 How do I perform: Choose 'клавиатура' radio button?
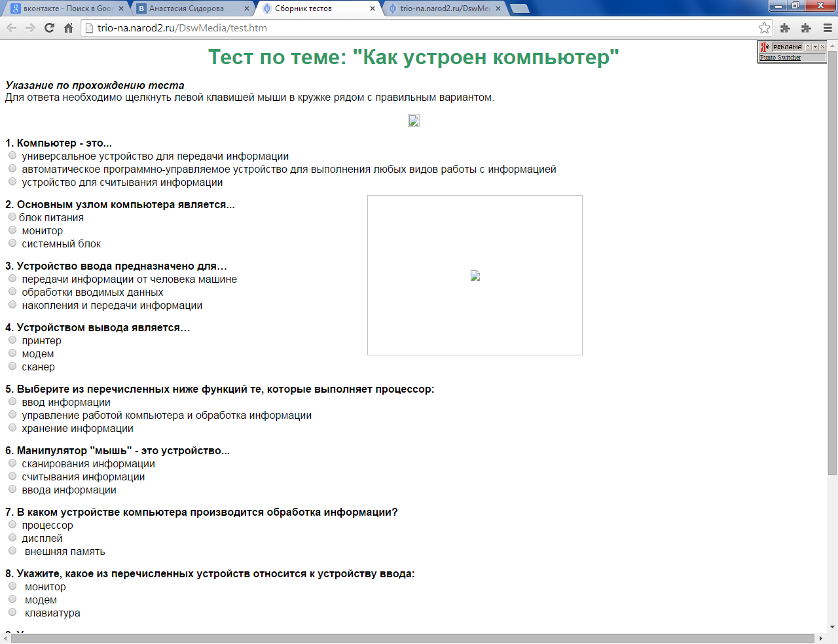12,612
